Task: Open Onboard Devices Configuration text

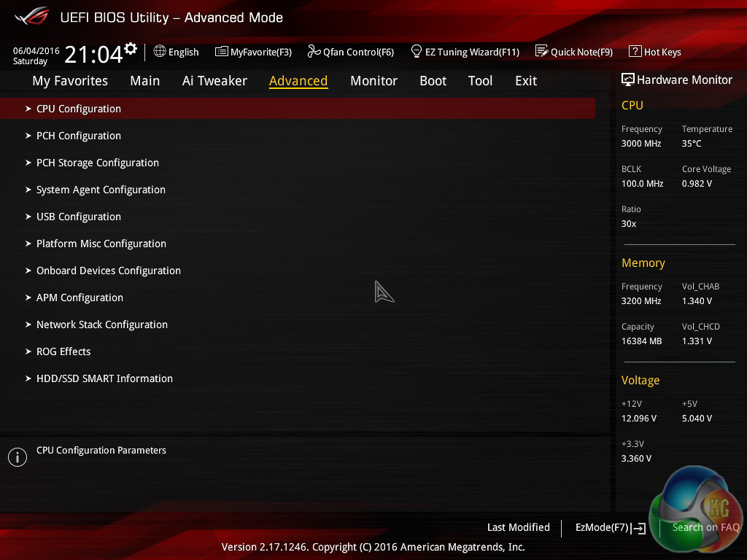Action: tap(109, 271)
